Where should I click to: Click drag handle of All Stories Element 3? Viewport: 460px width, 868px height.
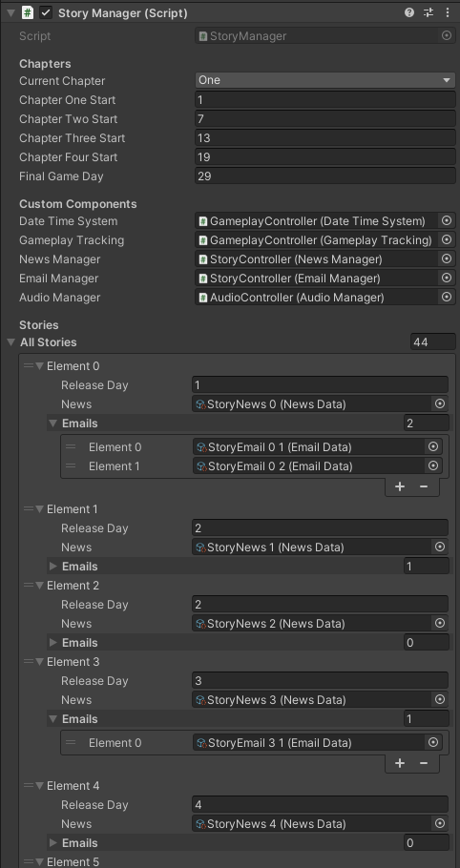coord(29,662)
